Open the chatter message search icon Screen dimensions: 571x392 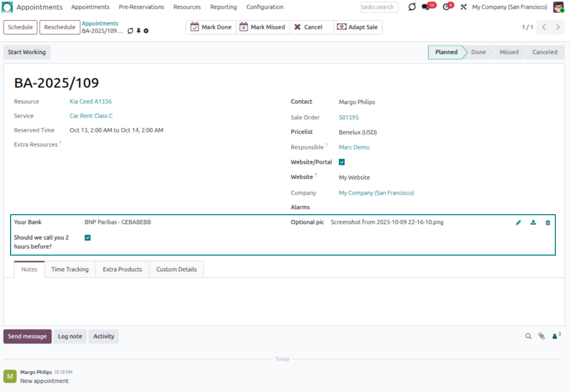(528, 336)
